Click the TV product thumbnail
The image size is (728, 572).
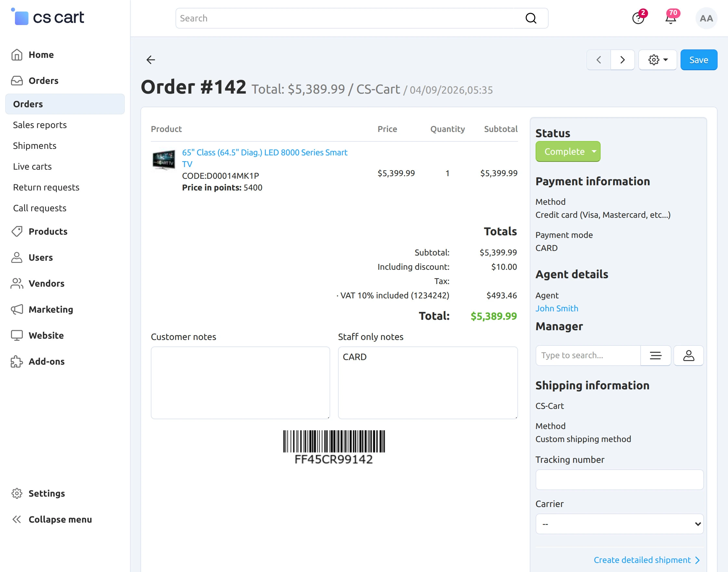(163, 160)
